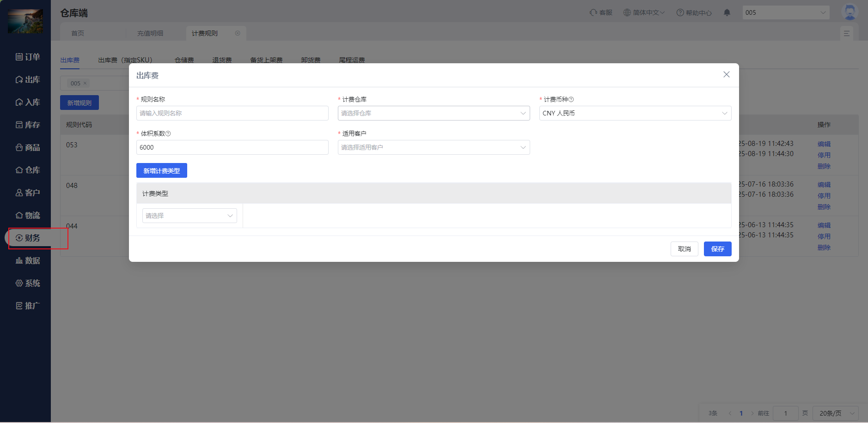Viewport: 868px width, 423px height.
Task: Click the 规则名称 input field
Action: (232, 113)
